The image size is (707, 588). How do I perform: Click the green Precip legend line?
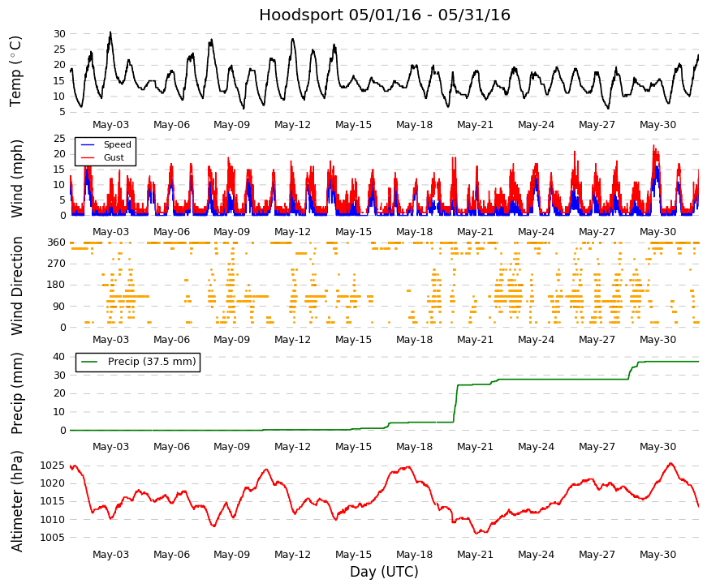[90, 362]
